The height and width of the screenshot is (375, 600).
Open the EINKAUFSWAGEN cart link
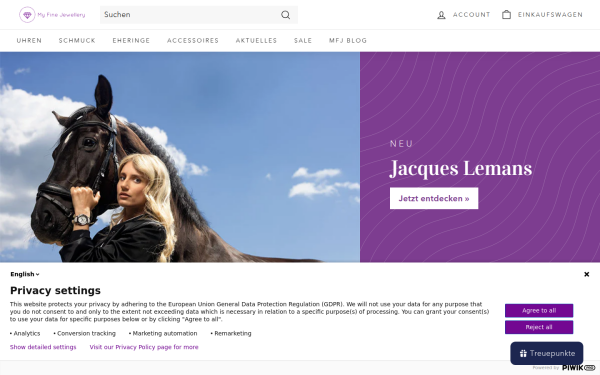550,15
